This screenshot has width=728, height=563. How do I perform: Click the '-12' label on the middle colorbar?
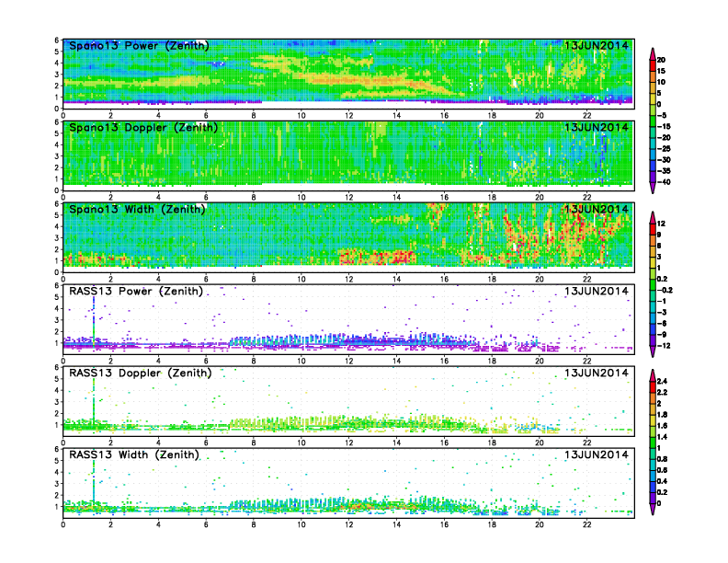pos(664,346)
